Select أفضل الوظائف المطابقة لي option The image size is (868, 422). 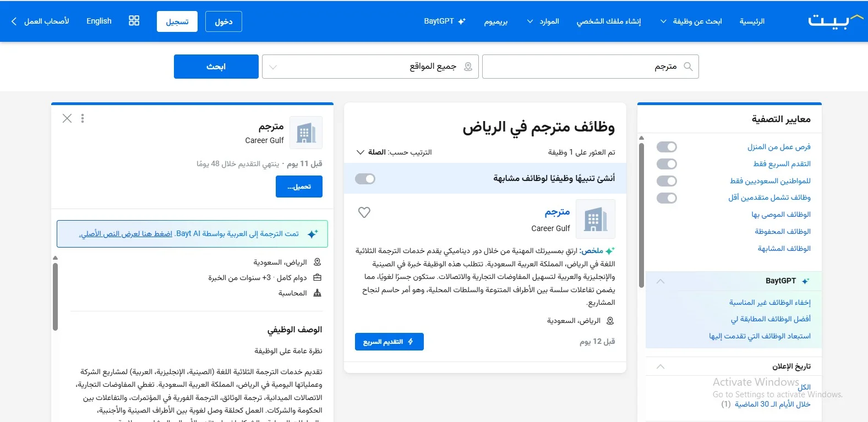click(x=771, y=319)
